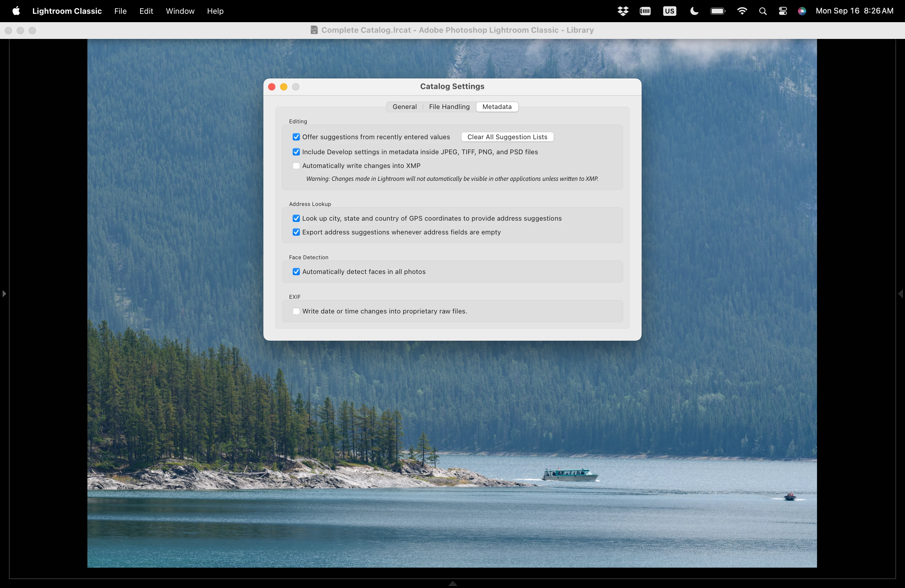The height and width of the screenshot is (588, 905).
Task: Open the Apple menu
Action: click(x=16, y=11)
